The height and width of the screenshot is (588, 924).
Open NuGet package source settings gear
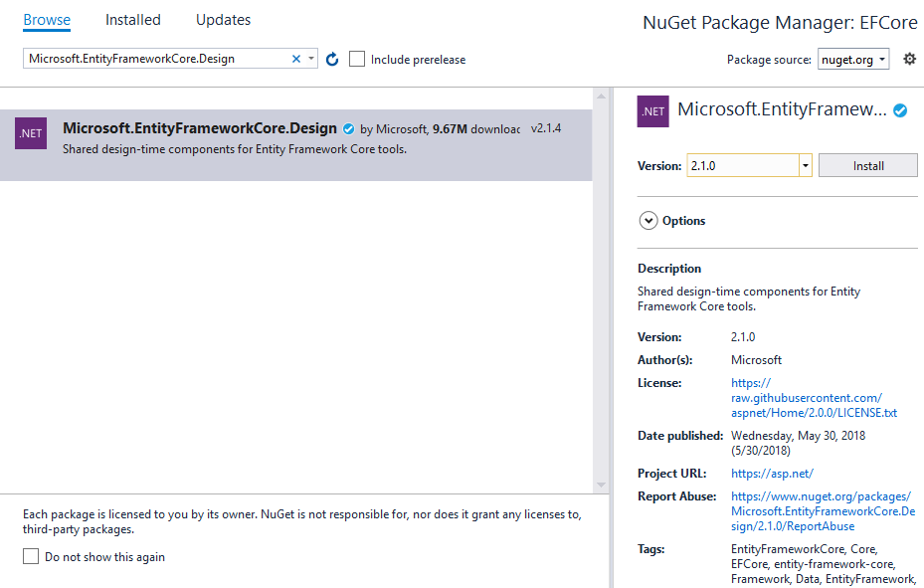[910, 59]
